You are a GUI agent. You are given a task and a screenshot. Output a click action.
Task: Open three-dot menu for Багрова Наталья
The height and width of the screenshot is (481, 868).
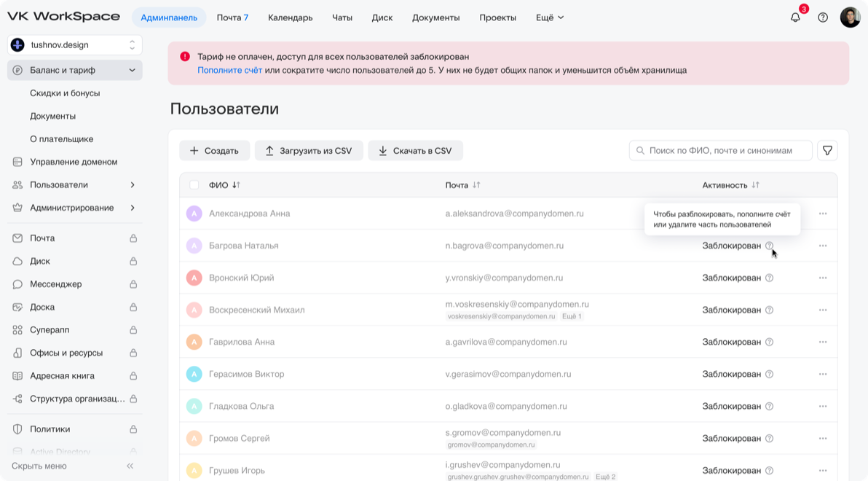click(823, 246)
